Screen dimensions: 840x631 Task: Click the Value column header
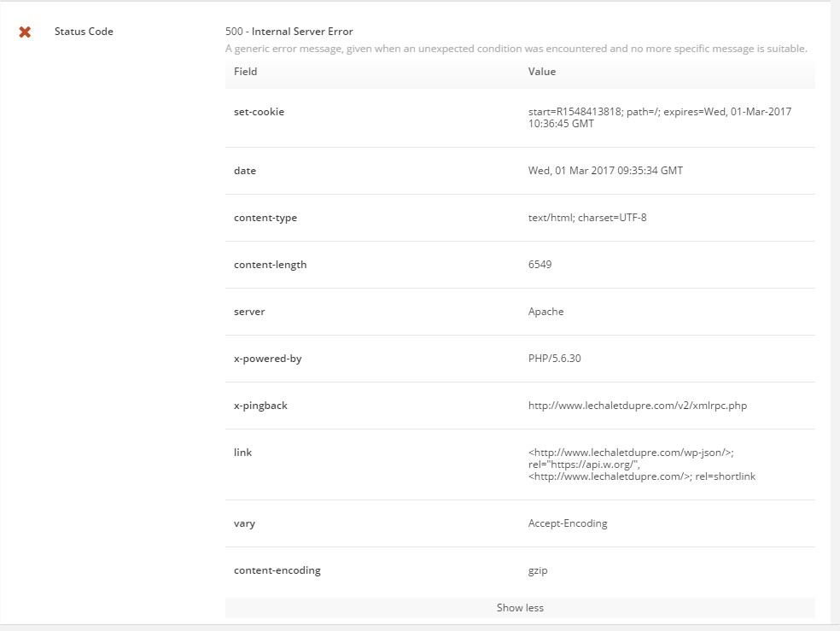point(541,72)
